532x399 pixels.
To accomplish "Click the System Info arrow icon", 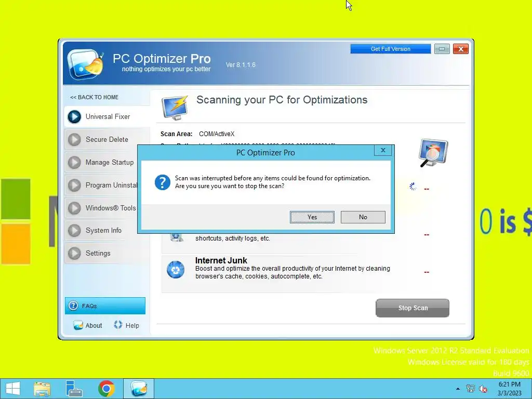I will (x=74, y=230).
